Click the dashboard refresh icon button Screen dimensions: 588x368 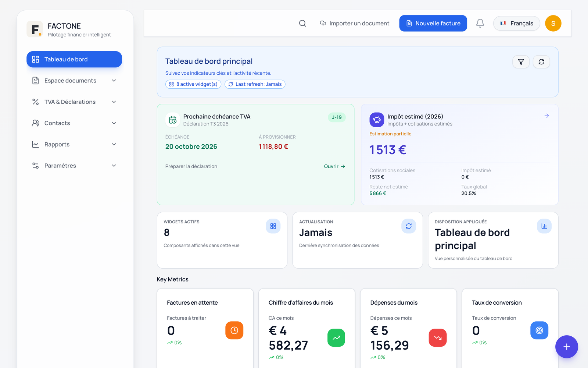click(x=541, y=62)
